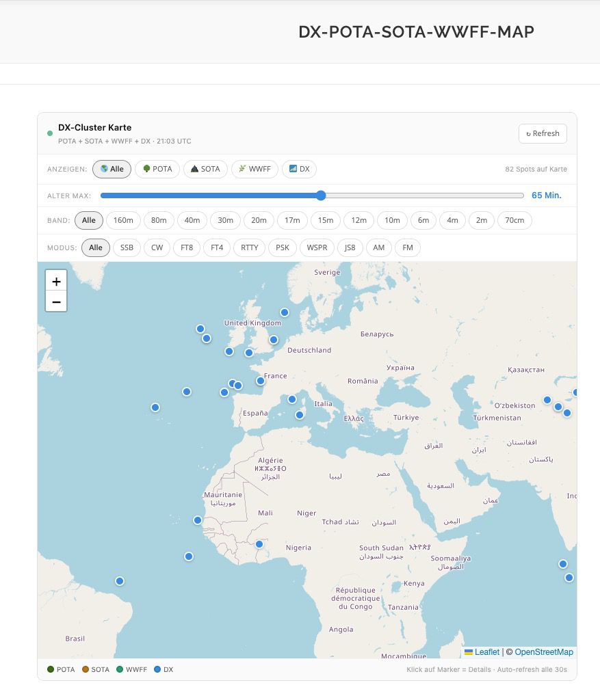Show only POTA spots
Viewport: 600px width, 700px height.
(157, 169)
